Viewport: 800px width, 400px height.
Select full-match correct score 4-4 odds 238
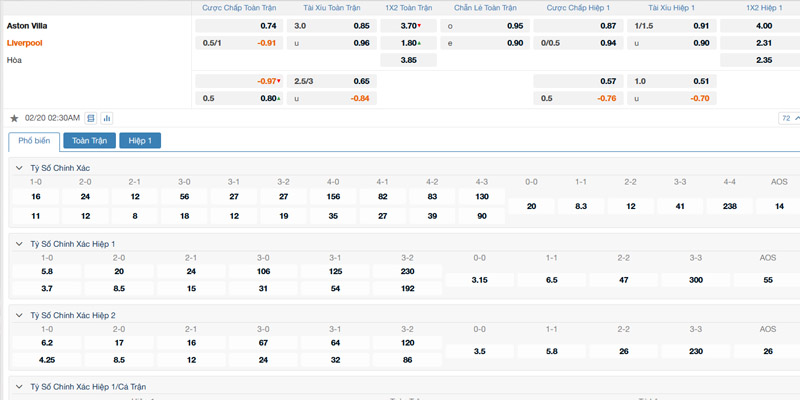(x=730, y=206)
